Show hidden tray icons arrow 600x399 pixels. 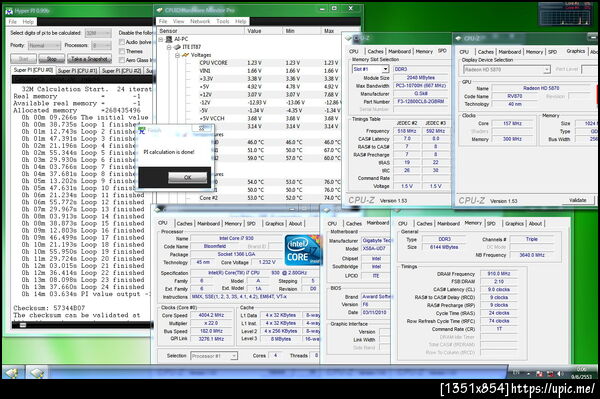point(528,373)
